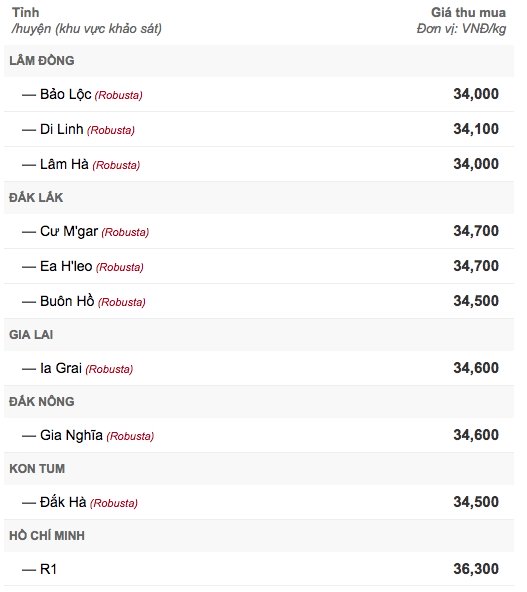Select the Ia Grai Robusta row
527x592 pixels.
[259, 368]
